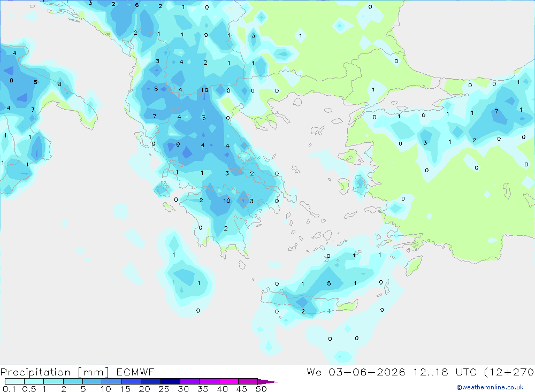Screen dimensions: 535x392
Task: Pick the purple legend swatch between 30 and 35
Action: pos(190,381)
